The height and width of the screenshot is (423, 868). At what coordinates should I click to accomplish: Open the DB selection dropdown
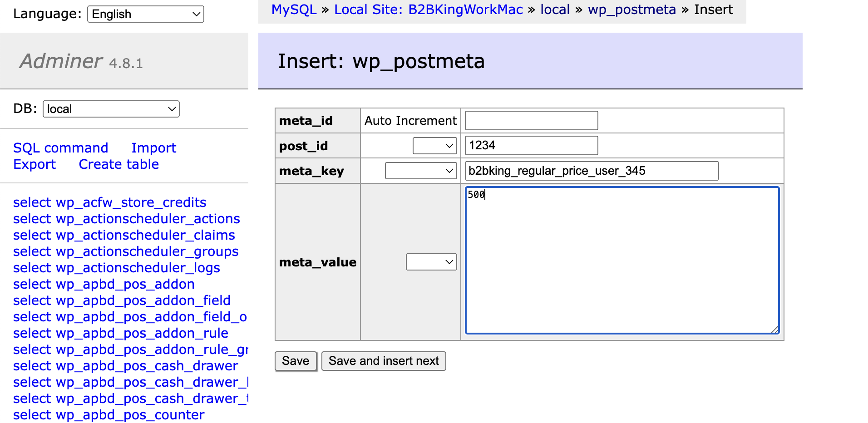(111, 109)
